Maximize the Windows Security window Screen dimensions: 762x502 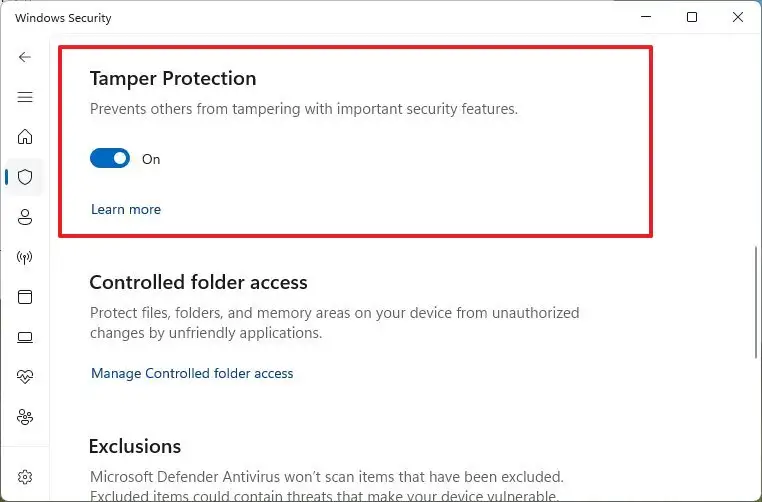coord(692,18)
